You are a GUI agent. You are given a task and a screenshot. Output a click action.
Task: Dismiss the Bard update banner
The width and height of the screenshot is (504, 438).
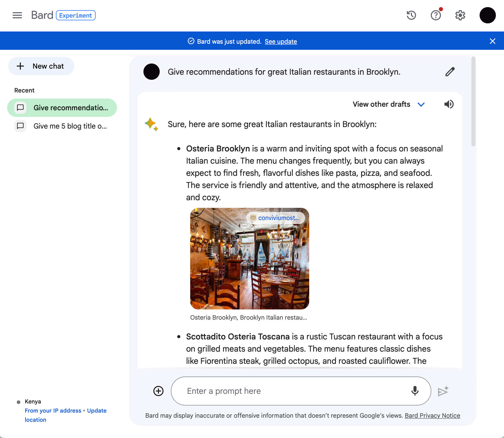493,41
